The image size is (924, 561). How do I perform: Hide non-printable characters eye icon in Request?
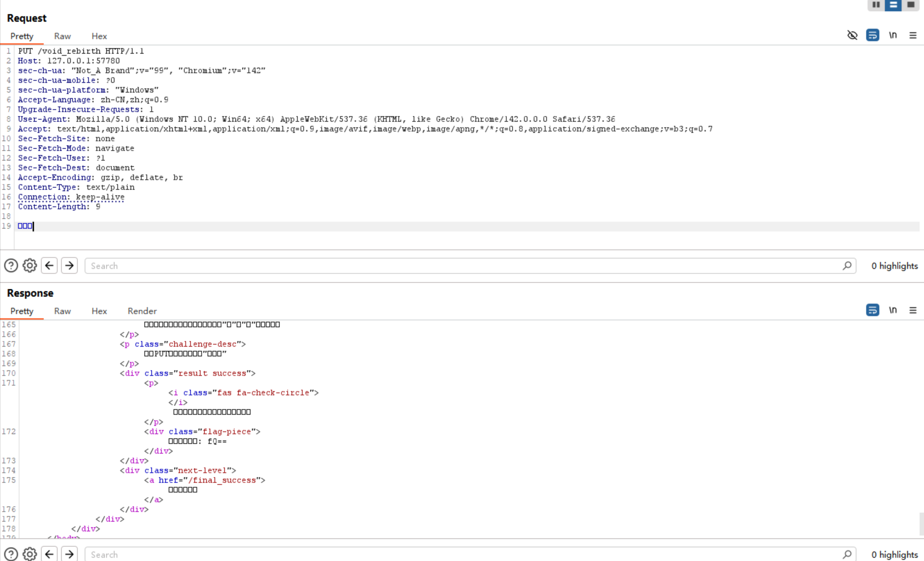click(x=852, y=35)
